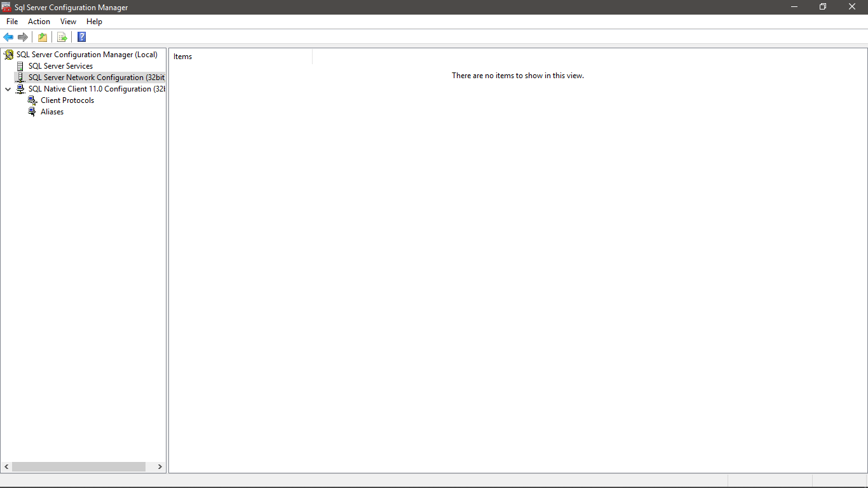Image resolution: width=868 pixels, height=488 pixels.
Task: Open the View menu
Action: (x=68, y=22)
